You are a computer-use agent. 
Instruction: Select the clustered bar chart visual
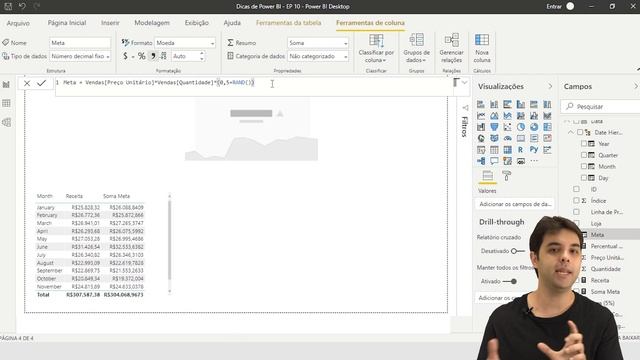coord(507,104)
